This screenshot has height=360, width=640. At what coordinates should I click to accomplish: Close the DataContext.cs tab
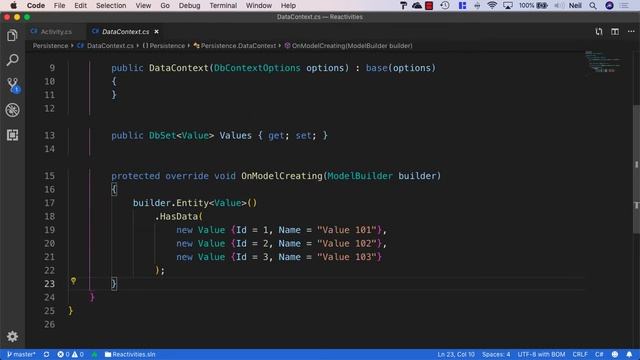click(x=156, y=31)
